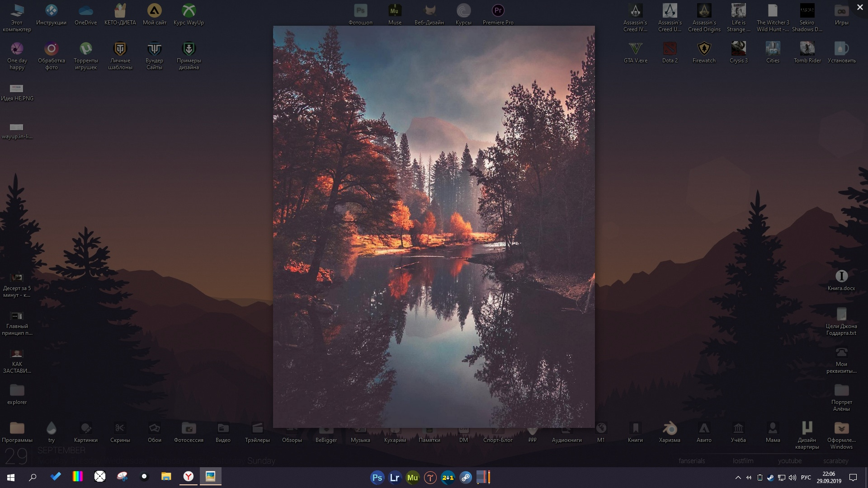Open the Вундер Сайты icon
868x488 pixels.
(x=154, y=55)
